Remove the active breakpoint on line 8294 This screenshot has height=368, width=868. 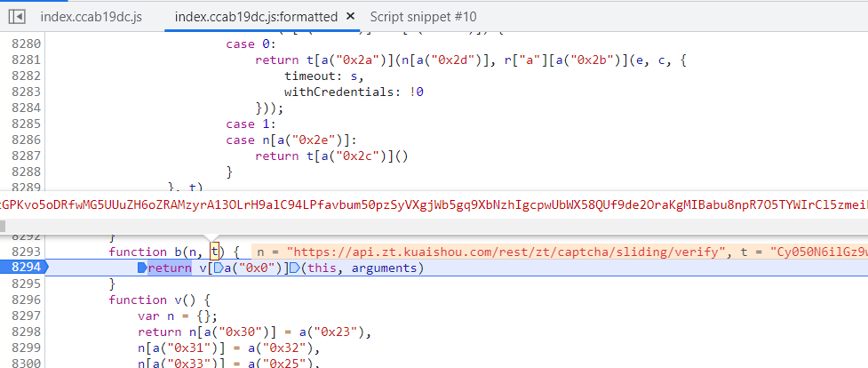click(24, 268)
